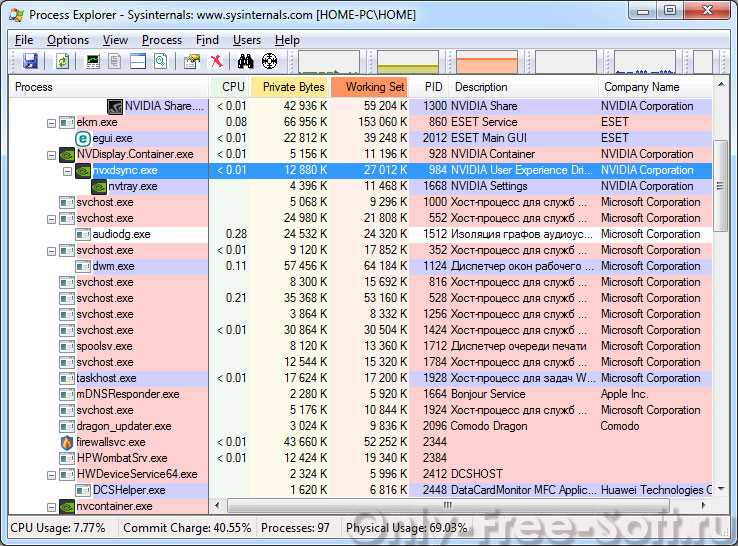Image resolution: width=738 pixels, height=546 pixels.
Task: Sort by the CPU column header
Action: coord(230,87)
